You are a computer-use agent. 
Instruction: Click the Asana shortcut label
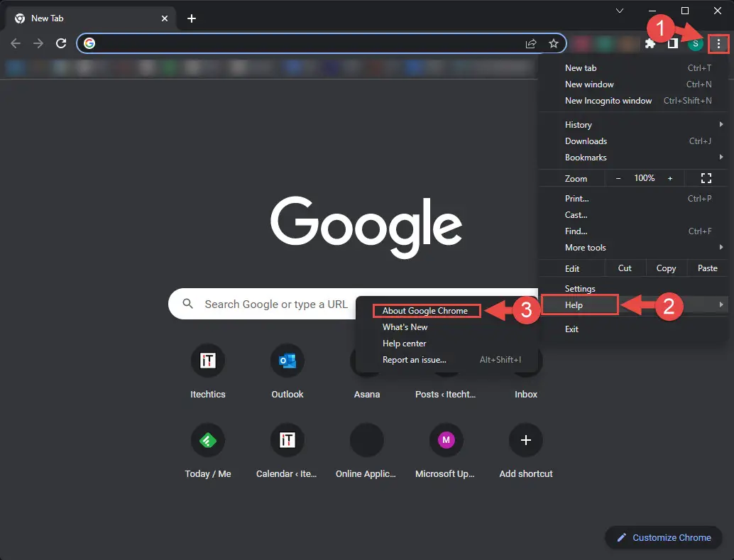366,394
